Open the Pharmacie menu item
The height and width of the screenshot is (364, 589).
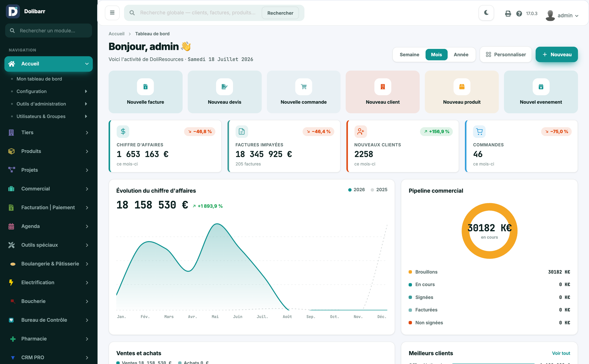48,339
